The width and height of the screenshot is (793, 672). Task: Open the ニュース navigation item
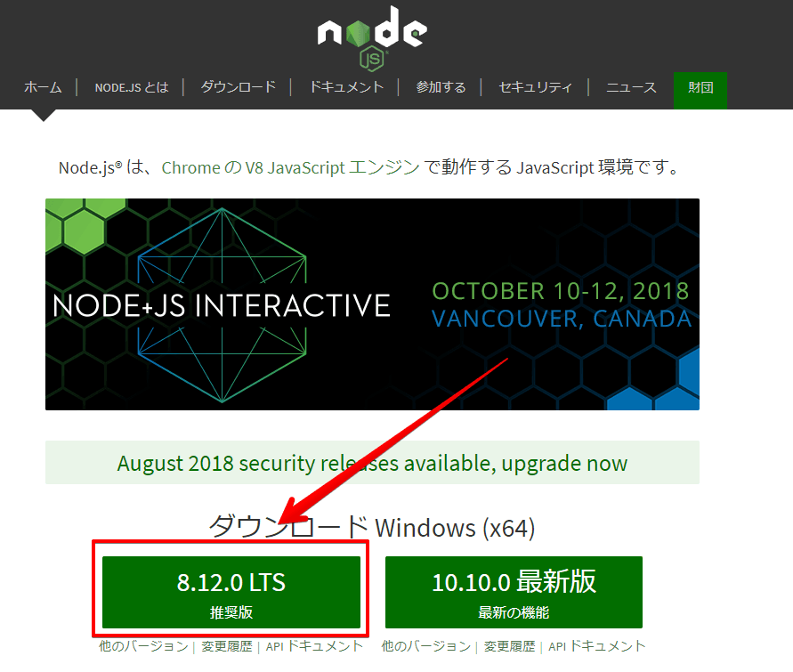pyautogui.click(x=631, y=87)
